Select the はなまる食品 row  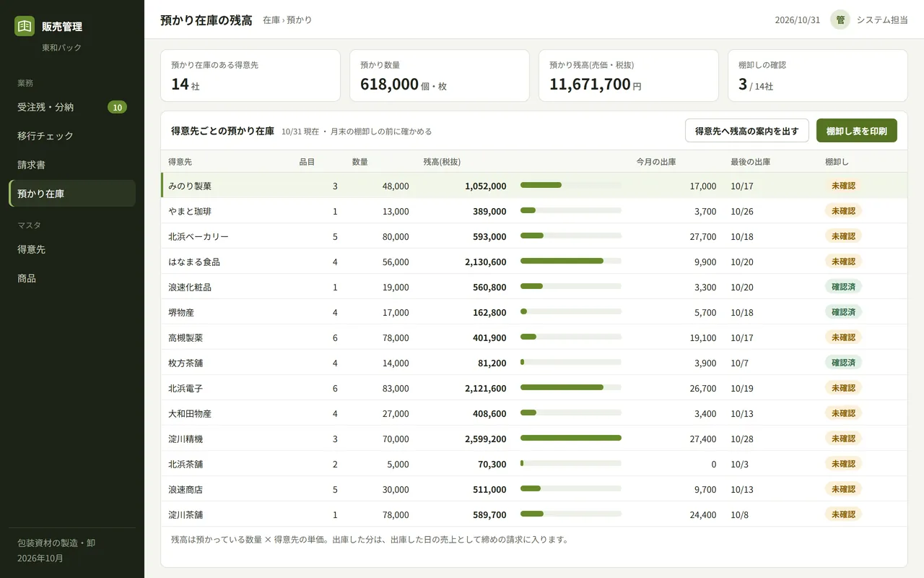(x=534, y=262)
